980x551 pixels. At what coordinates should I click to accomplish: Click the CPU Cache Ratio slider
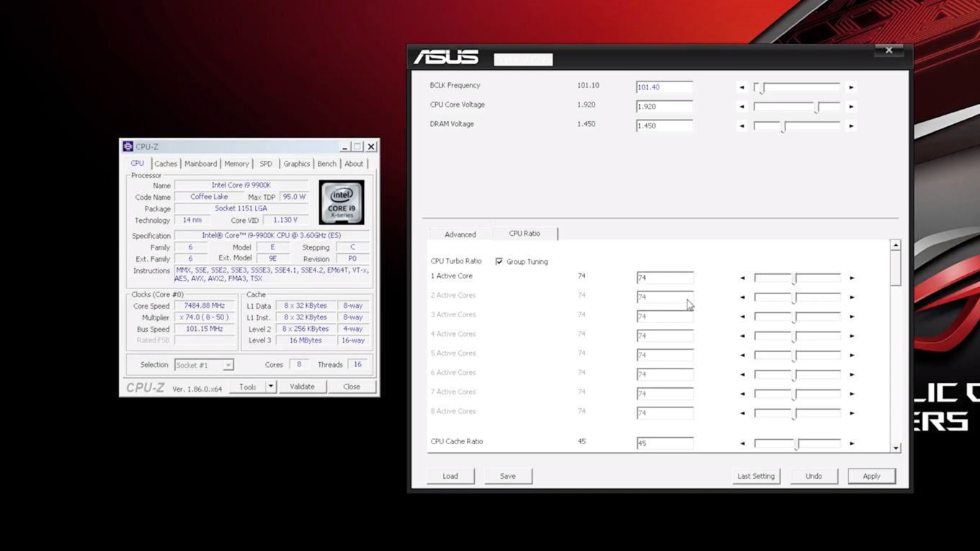click(x=797, y=444)
